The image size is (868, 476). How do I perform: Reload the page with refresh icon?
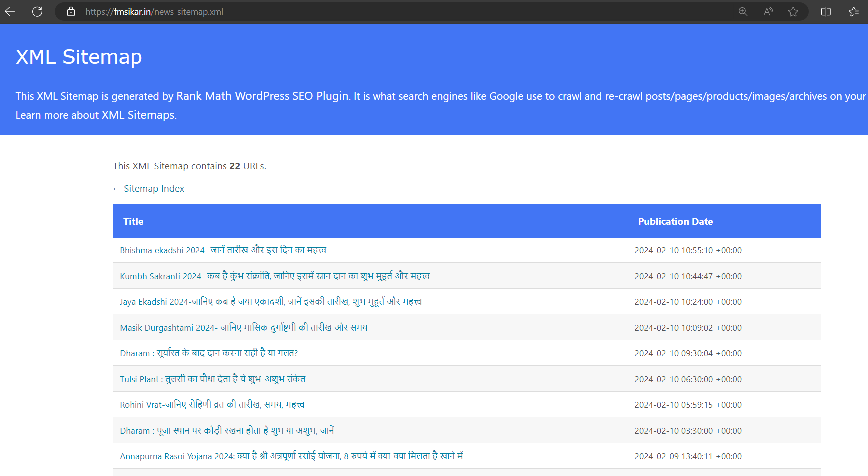tap(37, 11)
